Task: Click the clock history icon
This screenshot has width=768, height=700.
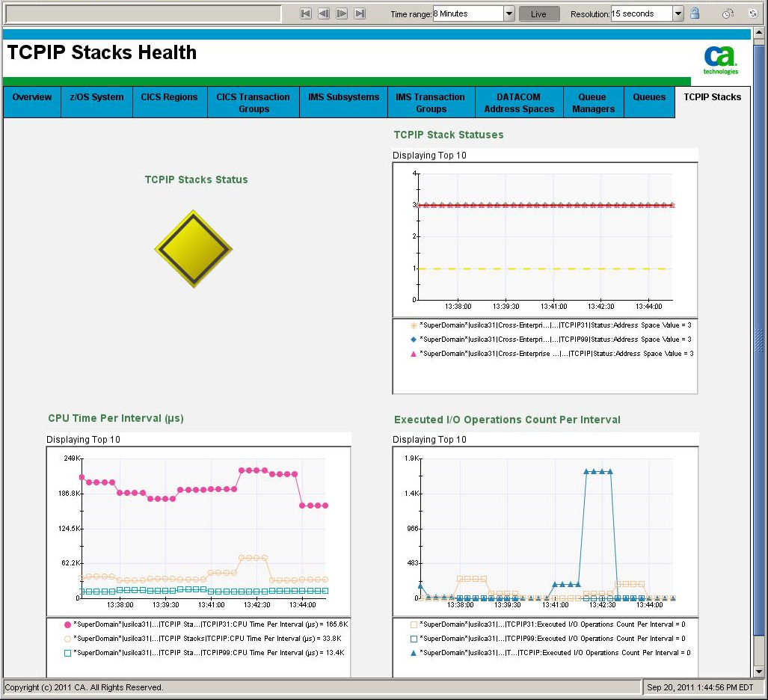Action: pos(728,13)
